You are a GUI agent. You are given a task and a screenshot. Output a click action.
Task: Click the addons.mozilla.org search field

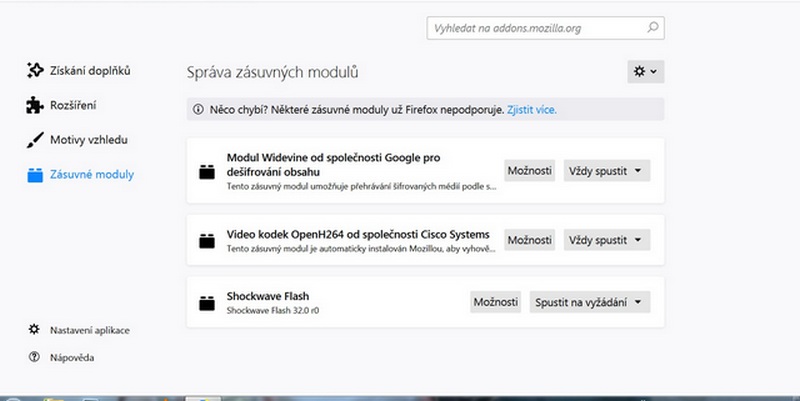(x=535, y=27)
